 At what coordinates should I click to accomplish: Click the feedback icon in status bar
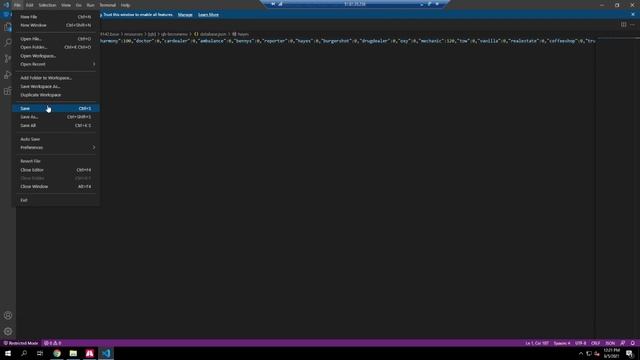click(622, 343)
